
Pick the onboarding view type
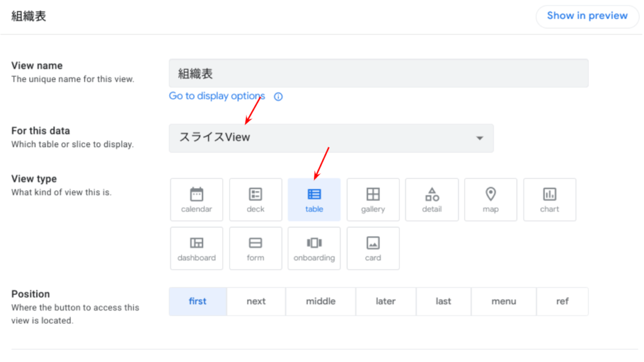[x=314, y=248]
